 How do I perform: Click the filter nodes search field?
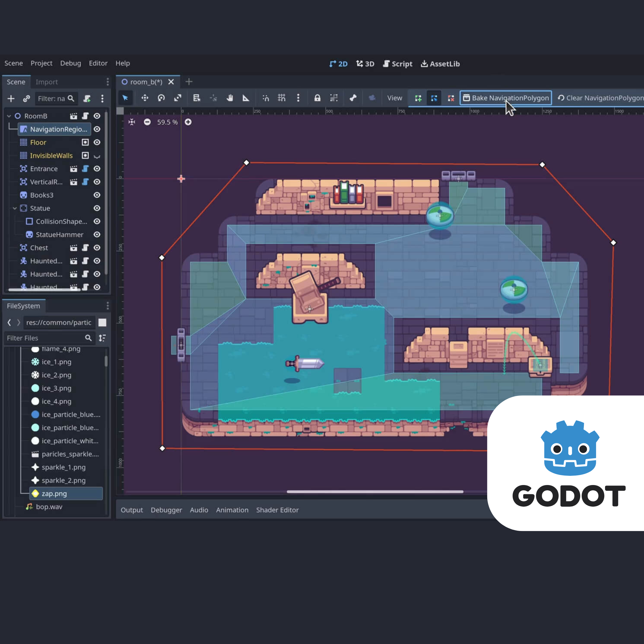56,99
